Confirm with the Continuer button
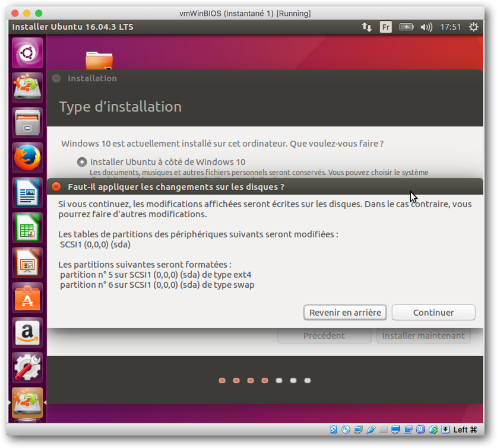The height and width of the screenshot is (448, 497). click(433, 312)
